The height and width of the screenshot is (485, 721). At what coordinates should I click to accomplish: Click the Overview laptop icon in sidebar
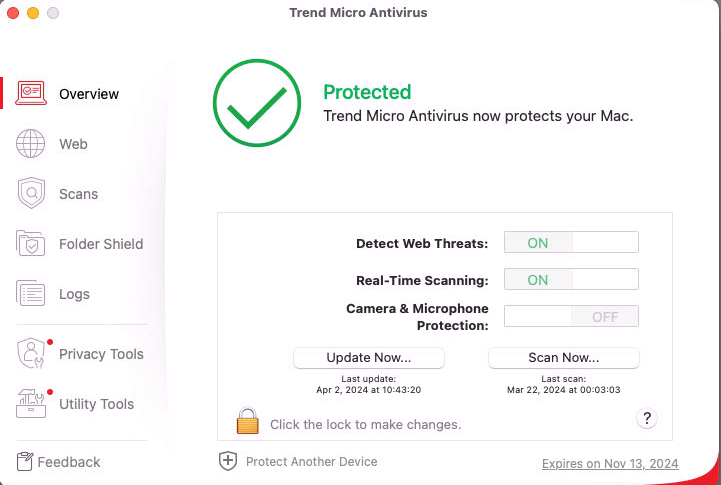point(31,93)
